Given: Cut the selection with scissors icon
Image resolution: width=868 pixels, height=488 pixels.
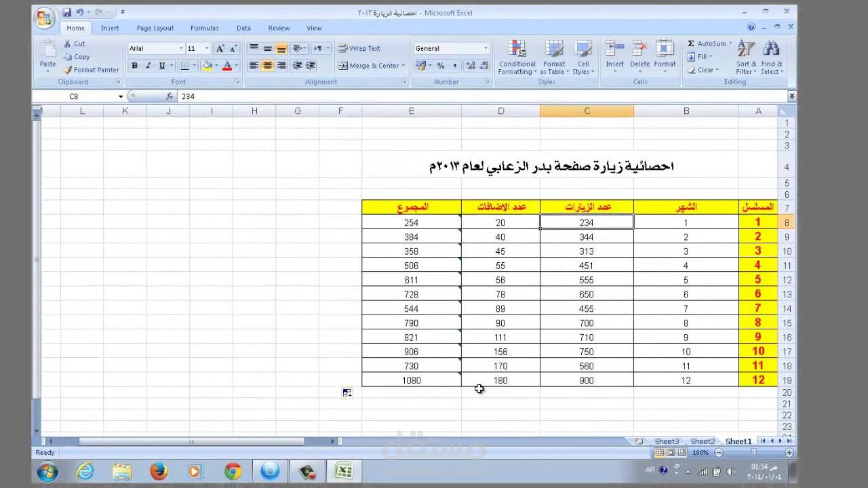Looking at the screenshot, I should click(68, 43).
